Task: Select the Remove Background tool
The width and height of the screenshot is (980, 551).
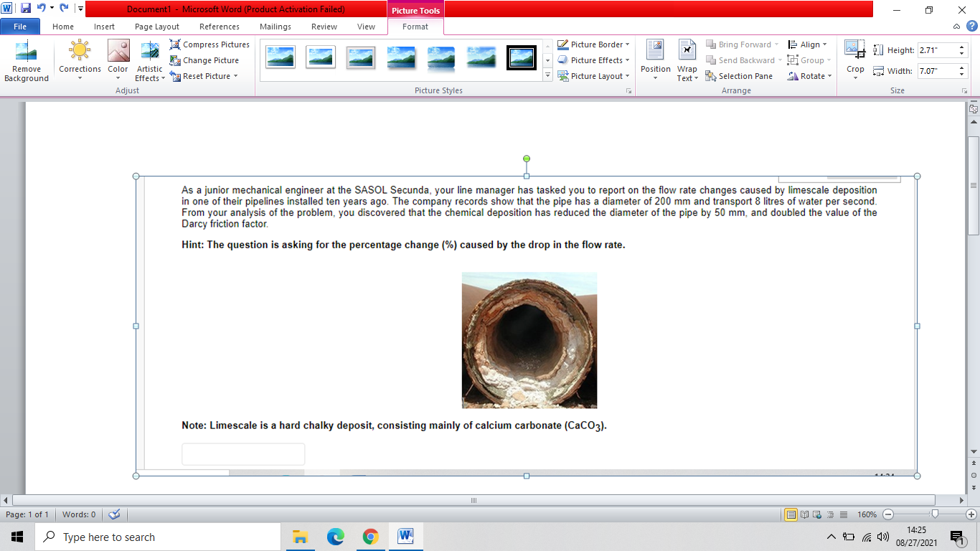Action: (26, 60)
